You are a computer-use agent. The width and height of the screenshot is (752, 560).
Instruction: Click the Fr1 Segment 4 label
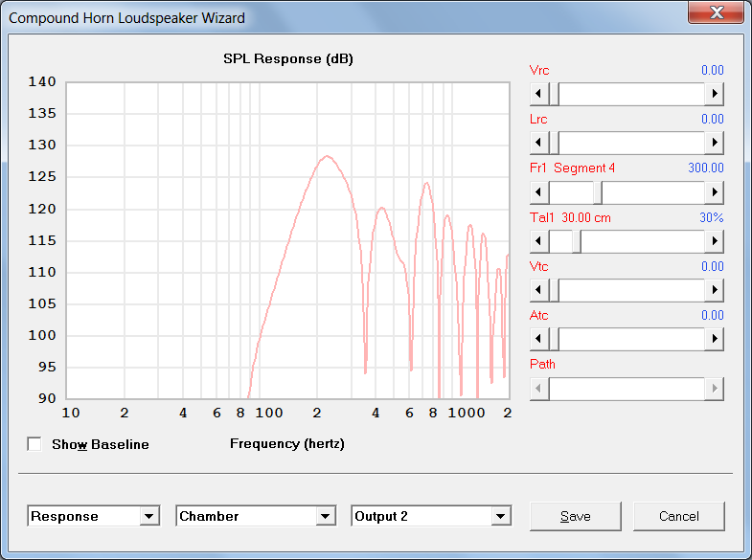tap(572, 168)
